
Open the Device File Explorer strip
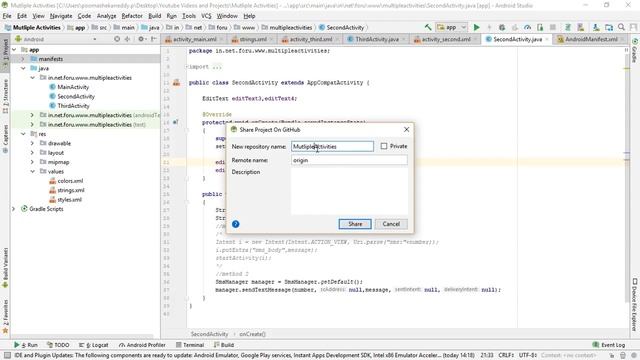[x=635, y=304]
